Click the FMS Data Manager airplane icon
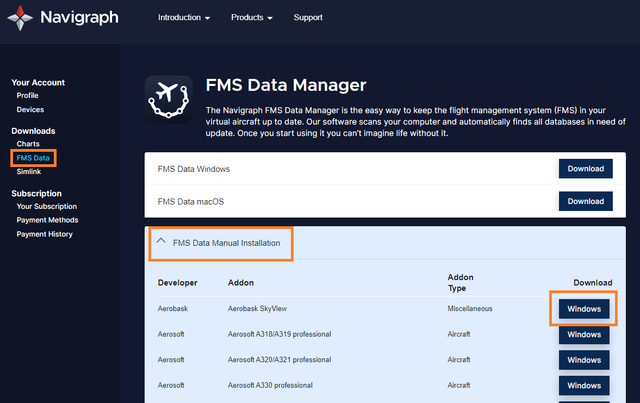Viewport: 640px width, 403px height. pos(169,99)
